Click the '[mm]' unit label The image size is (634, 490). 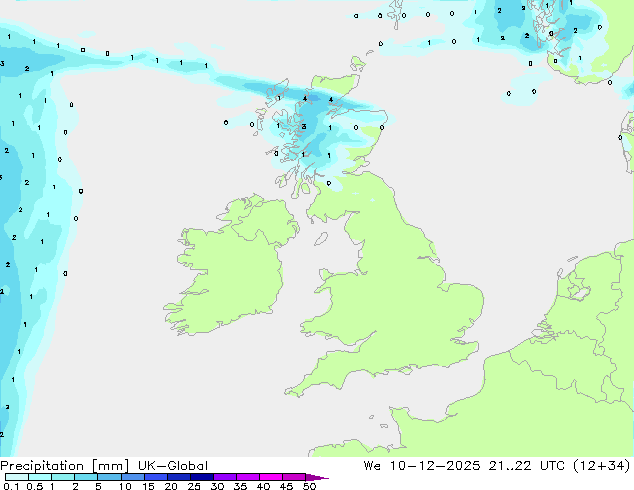(x=110, y=466)
